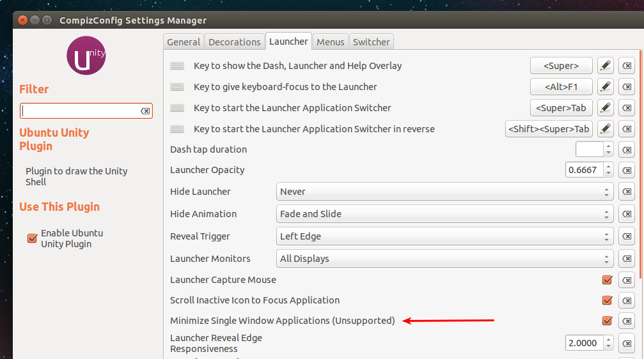Click the Unity plugin logo
Image resolution: width=644 pixels, height=359 pixels.
[86, 56]
